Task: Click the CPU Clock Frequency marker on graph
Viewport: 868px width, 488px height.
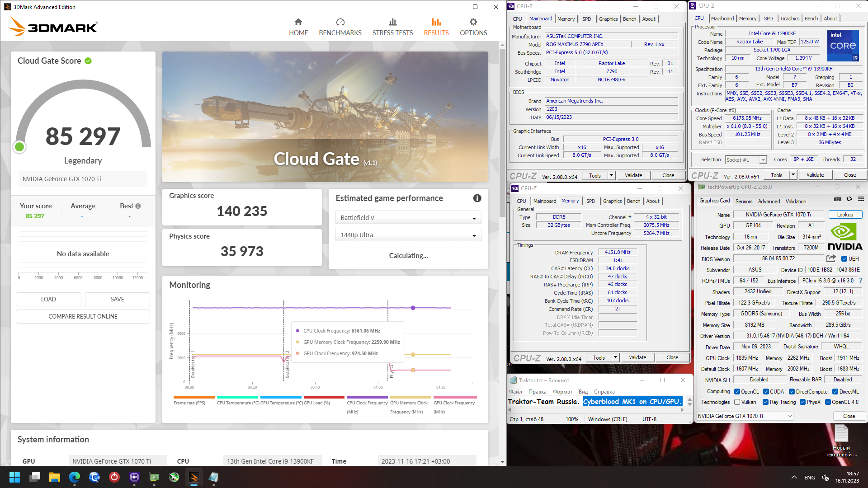Action: pos(413,308)
